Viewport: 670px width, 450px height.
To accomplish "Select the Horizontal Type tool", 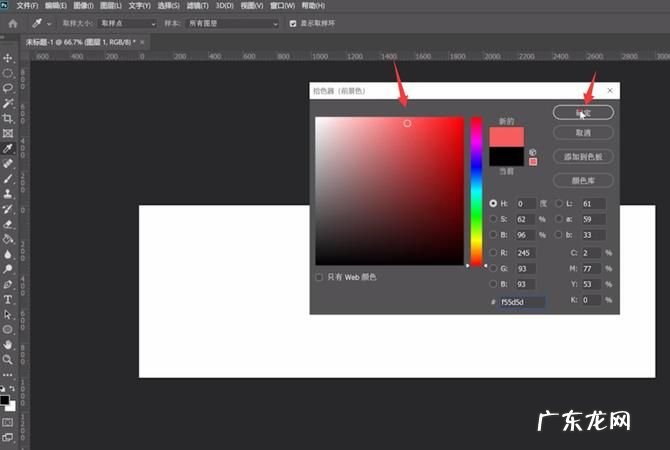I will (8, 299).
